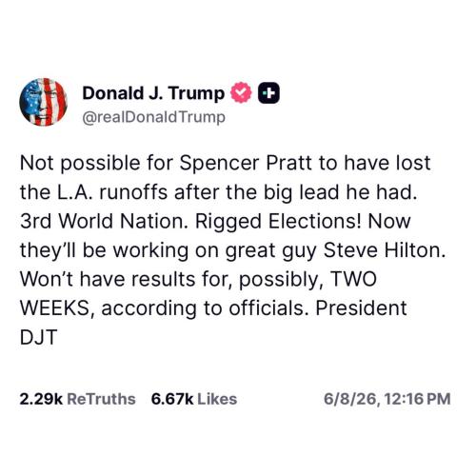Open the 6/8/26, 12:16 PM timestamp
The width and height of the screenshot is (476, 476).
click(387, 399)
